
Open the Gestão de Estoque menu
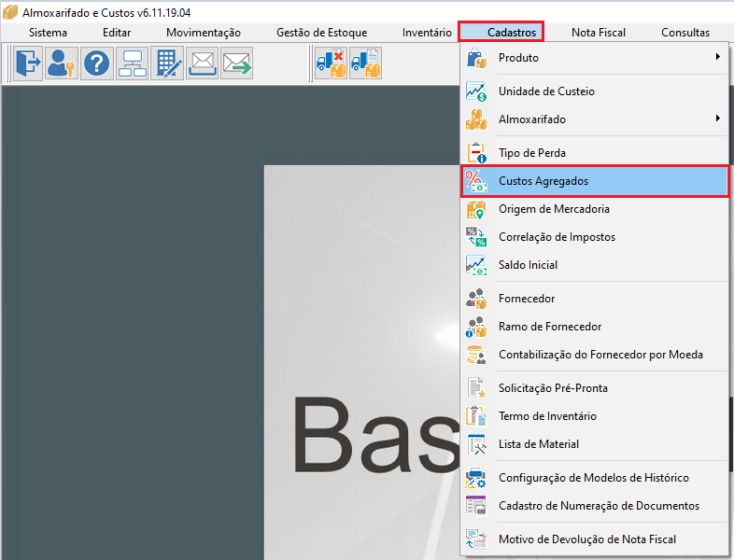coord(321,33)
